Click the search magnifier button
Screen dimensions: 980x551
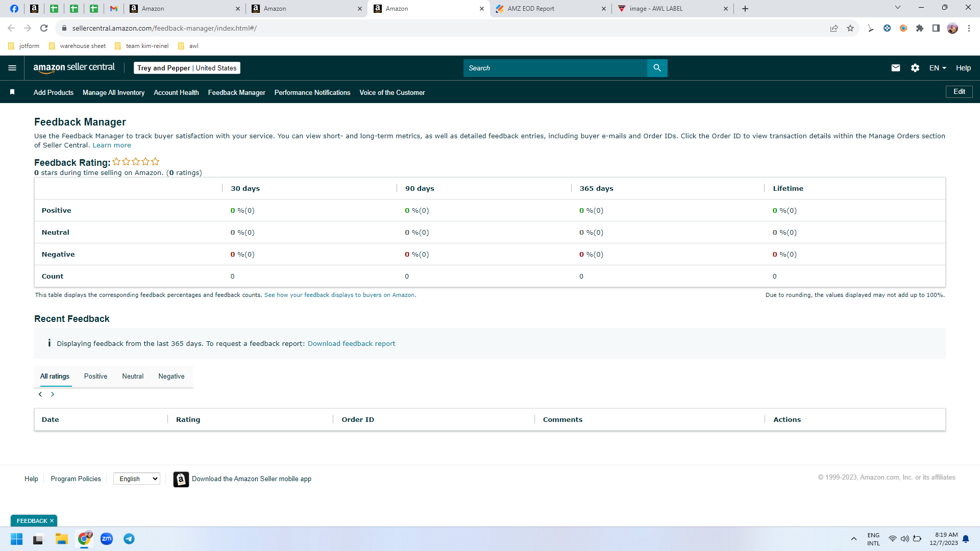(657, 68)
